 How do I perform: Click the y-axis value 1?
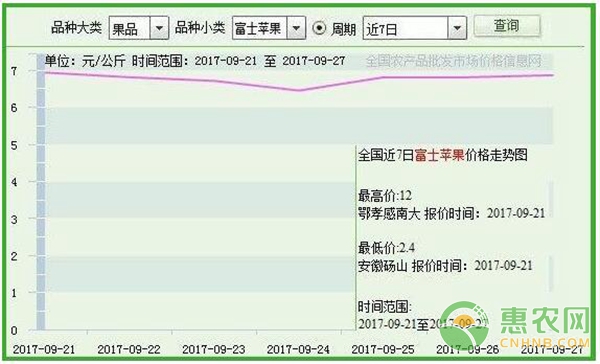[14, 293]
